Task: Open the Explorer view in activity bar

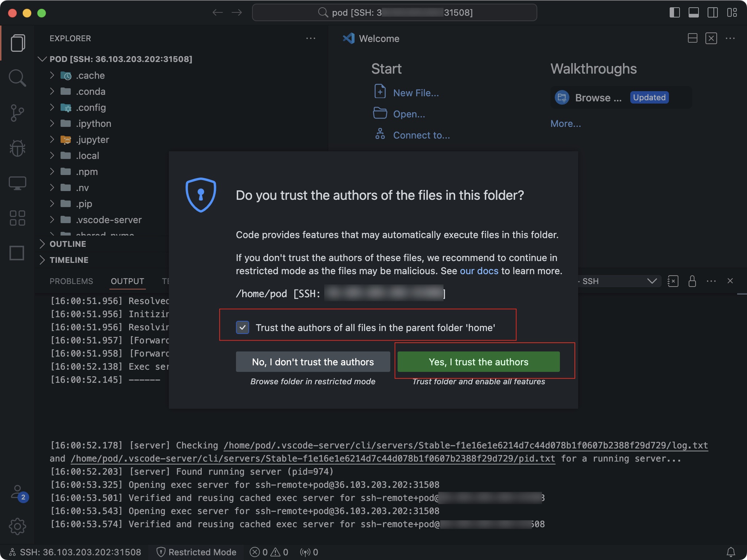Action: point(18,43)
